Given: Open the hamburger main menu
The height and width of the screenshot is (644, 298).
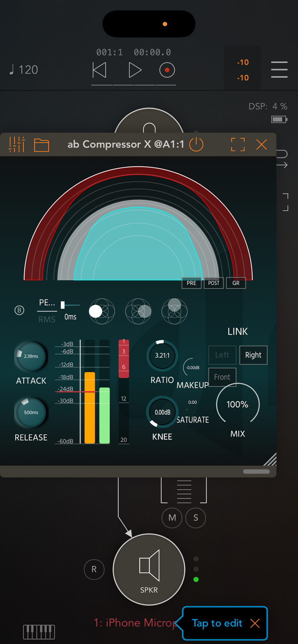Looking at the screenshot, I should (279, 69).
